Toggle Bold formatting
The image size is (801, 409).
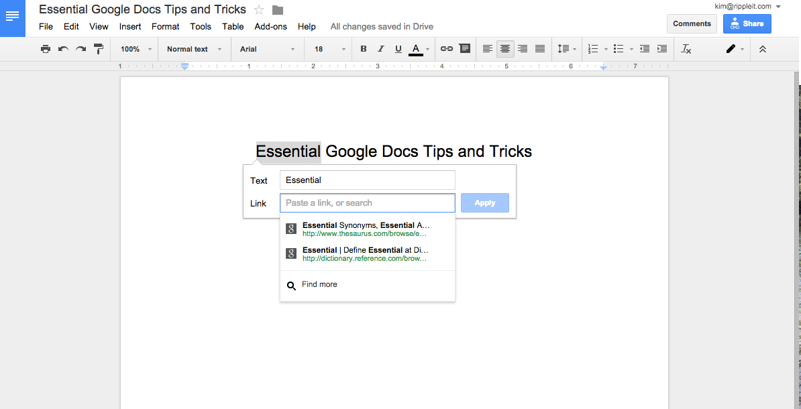coord(363,49)
